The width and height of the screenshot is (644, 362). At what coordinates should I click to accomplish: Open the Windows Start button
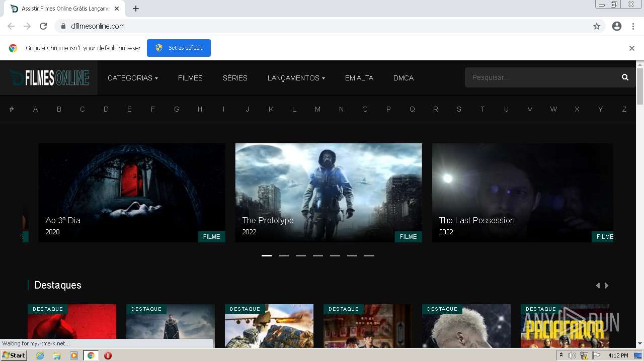point(14,355)
